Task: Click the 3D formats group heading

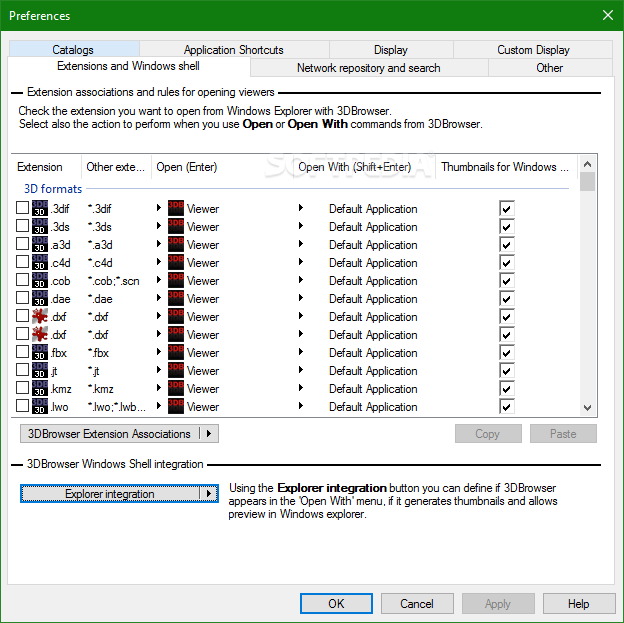Action: [x=53, y=189]
